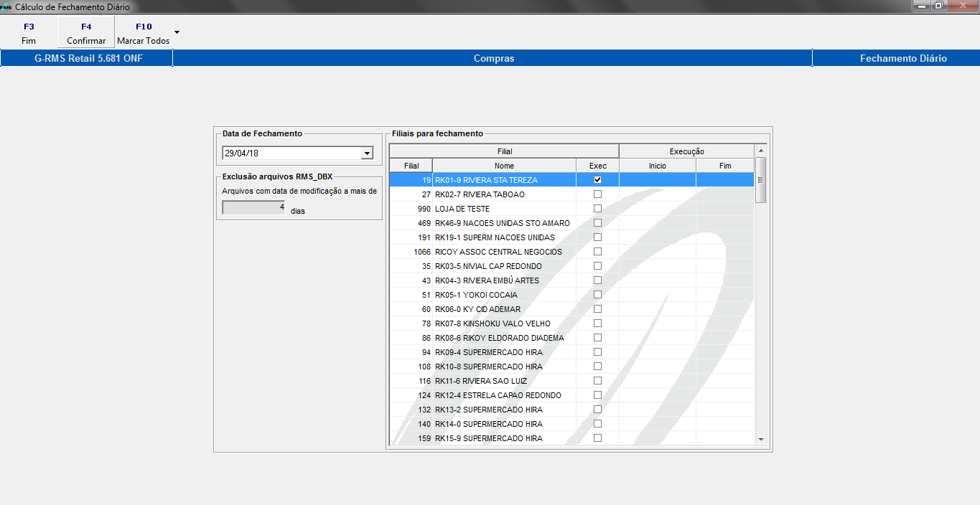Image resolution: width=980 pixels, height=505 pixels.
Task: Check Exec for filial 159 RK15-9
Action: 597,438
